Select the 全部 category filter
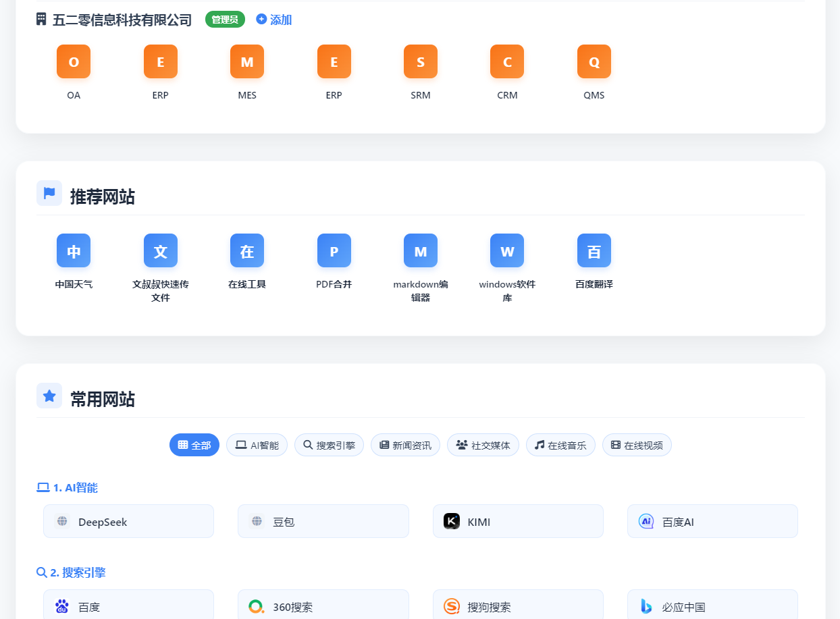Image resolution: width=840 pixels, height=619 pixels. pyautogui.click(x=194, y=445)
